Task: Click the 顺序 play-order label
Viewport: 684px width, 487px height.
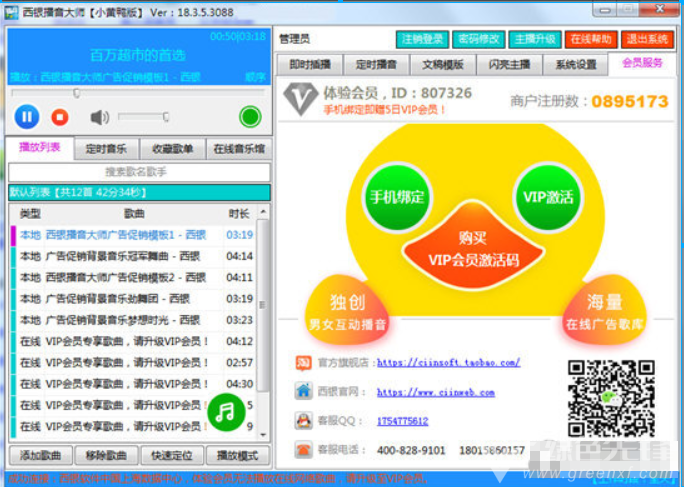Action: click(x=255, y=78)
